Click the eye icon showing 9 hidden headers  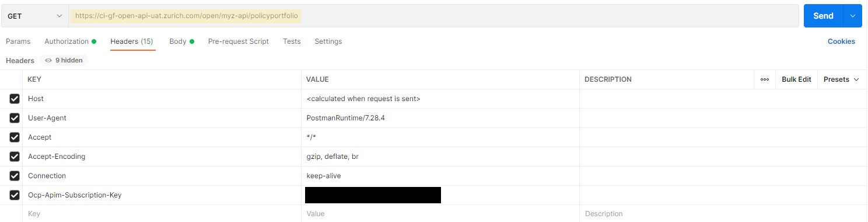(48, 61)
